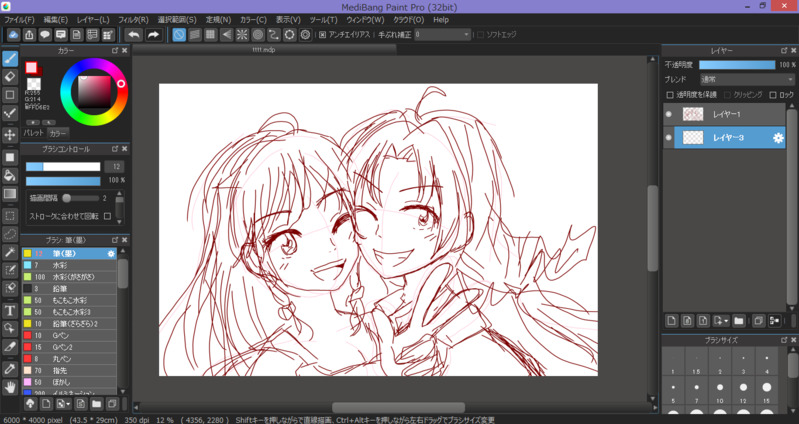The width and height of the screenshot is (799, 424).
Task: Open the 手ぶれ補正 dropdown
Action: click(442, 35)
